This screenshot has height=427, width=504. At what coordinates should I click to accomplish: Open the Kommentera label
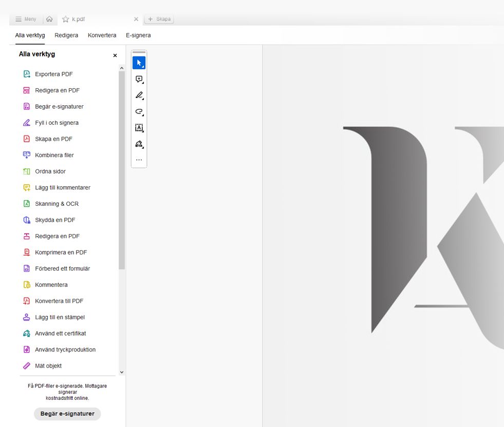coord(51,285)
